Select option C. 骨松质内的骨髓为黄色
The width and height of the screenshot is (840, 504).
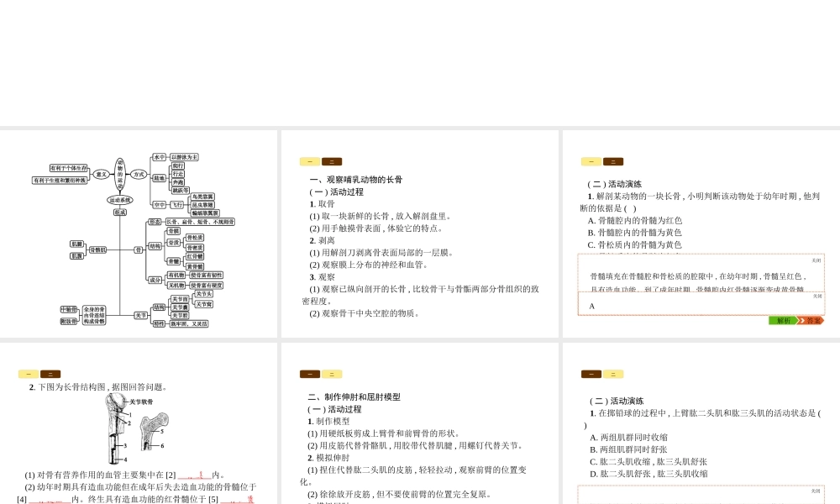click(x=635, y=244)
